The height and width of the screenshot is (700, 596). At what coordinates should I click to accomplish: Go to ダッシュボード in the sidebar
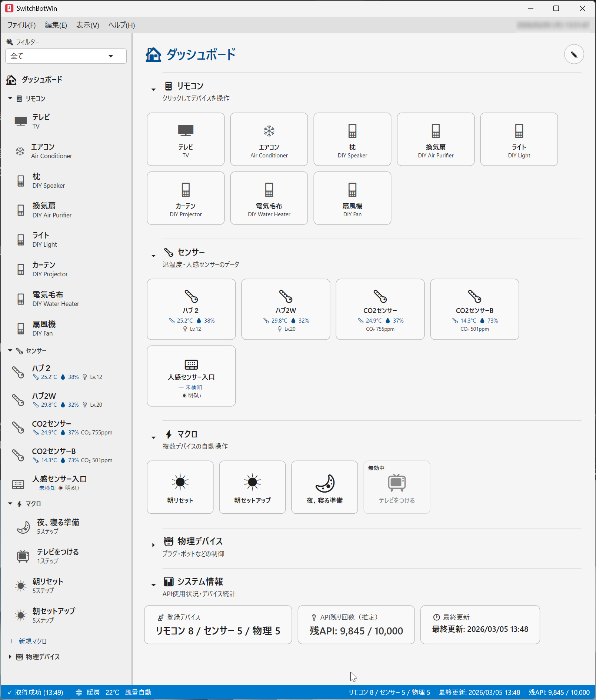tap(41, 80)
